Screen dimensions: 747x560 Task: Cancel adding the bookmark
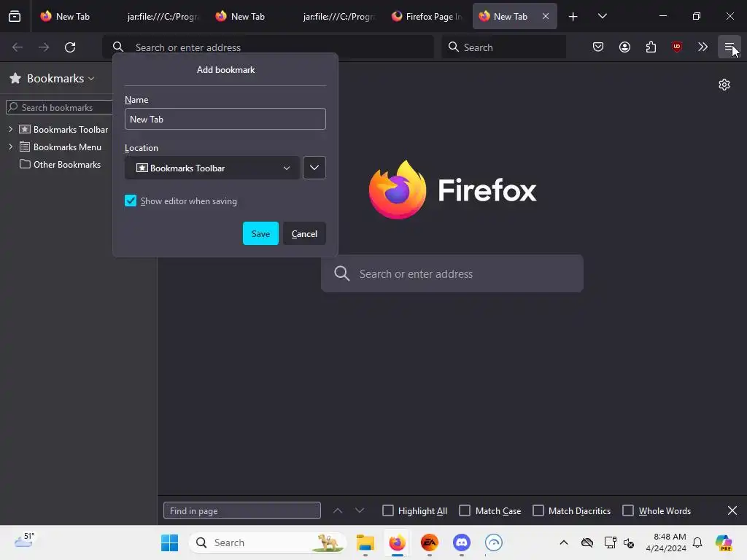(304, 233)
